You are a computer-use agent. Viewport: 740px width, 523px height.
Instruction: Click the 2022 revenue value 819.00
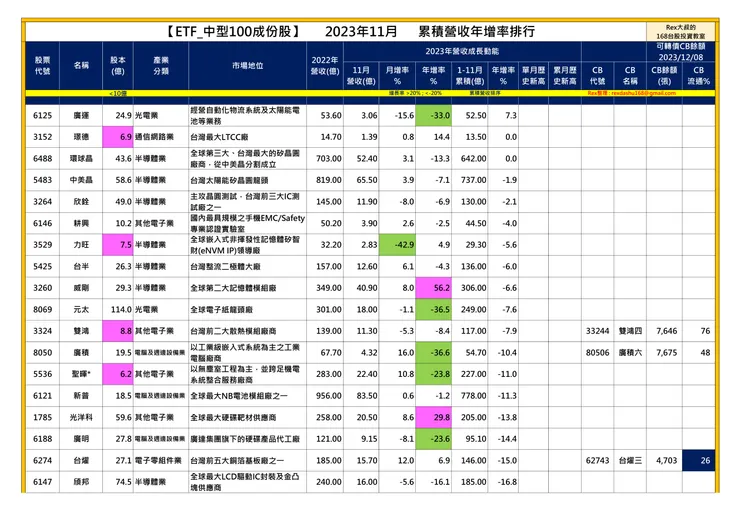(329, 180)
